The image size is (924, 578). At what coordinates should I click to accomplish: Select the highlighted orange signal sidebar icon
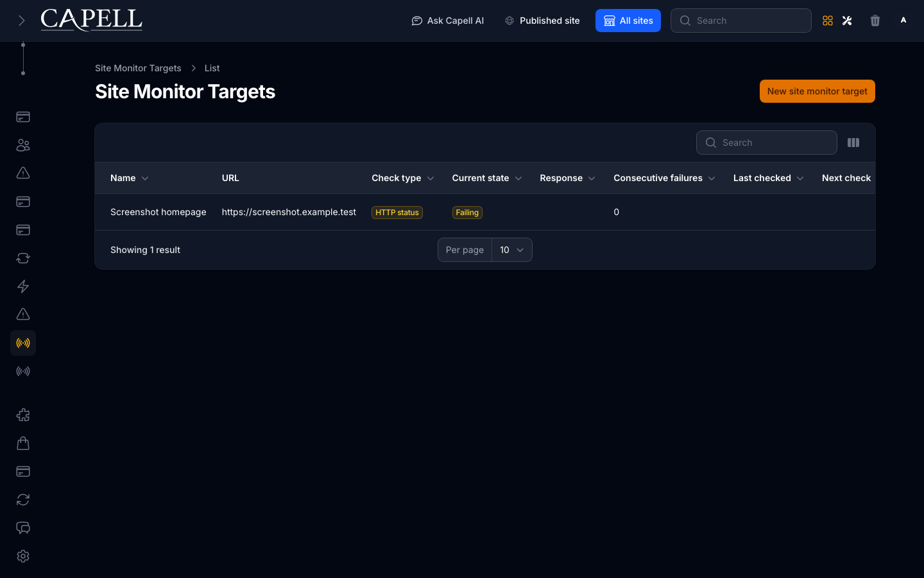[23, 343]
